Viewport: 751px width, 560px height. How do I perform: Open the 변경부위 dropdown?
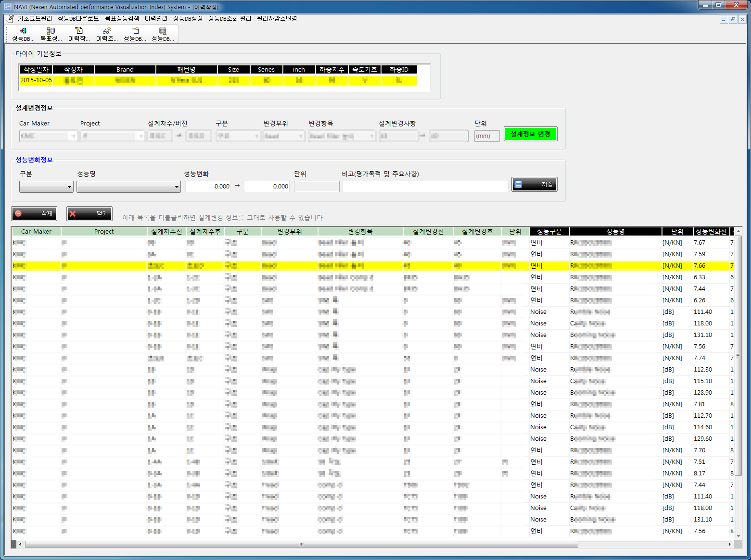click(x=284, y=136)
